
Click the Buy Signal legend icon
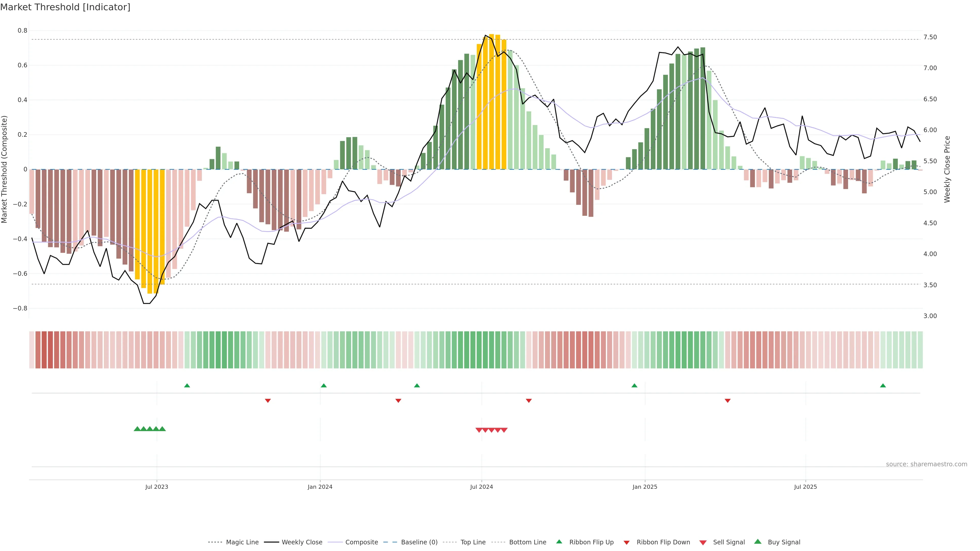click(758, 542)
